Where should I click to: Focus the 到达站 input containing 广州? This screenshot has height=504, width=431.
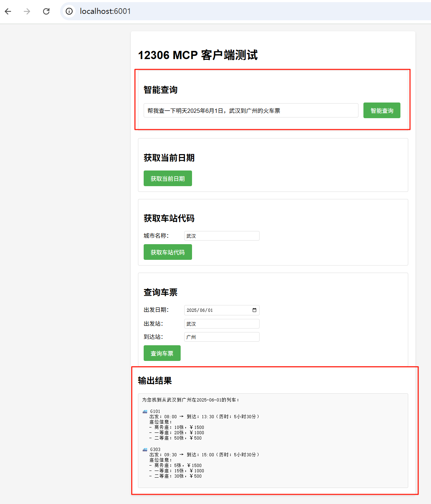click(x=222, y=337)
